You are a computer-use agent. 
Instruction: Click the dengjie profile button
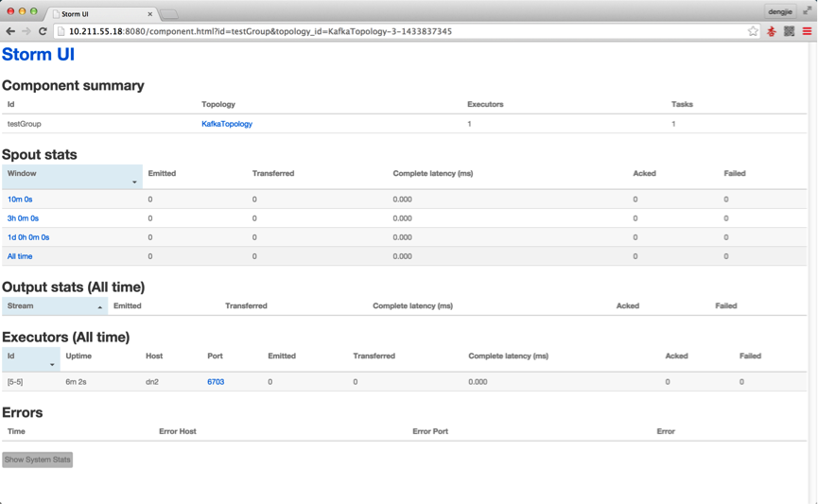(x=780, y=11)
